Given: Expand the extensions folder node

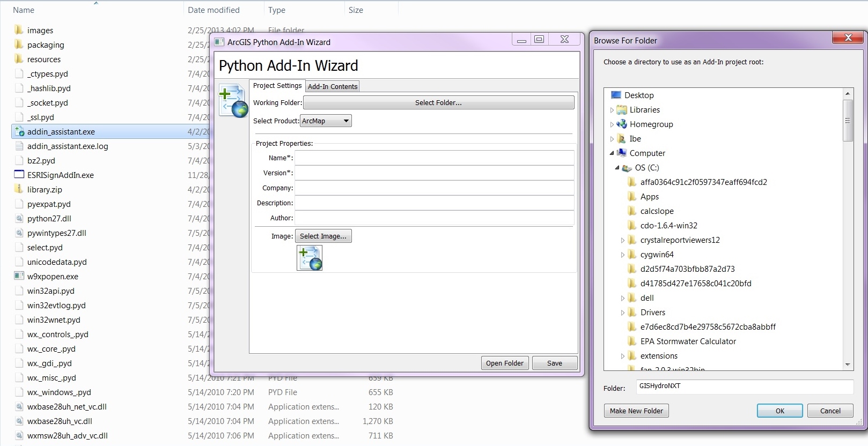Looking at the screenshot, I should tap(623, 356).
